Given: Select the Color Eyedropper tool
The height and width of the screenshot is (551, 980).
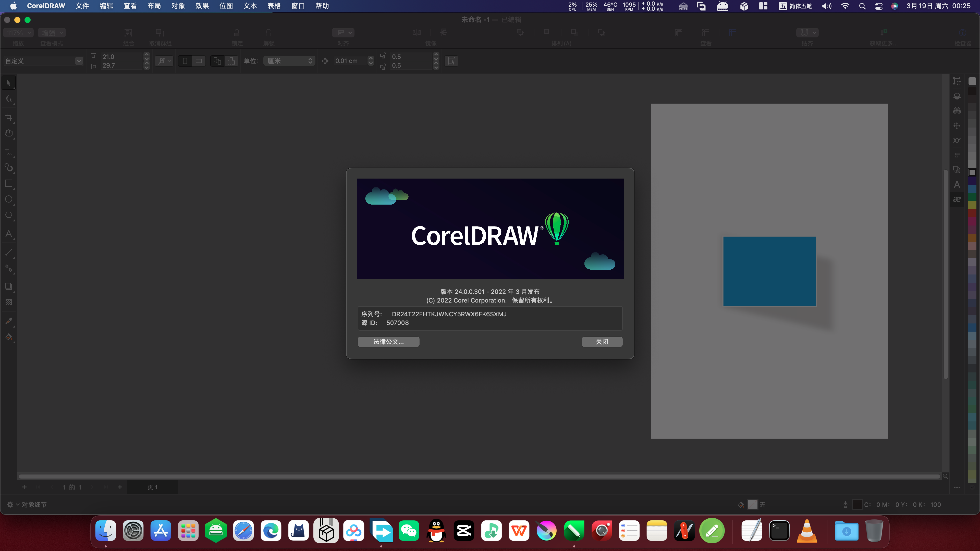Looking at the screenshot, I should click(9, 321).
